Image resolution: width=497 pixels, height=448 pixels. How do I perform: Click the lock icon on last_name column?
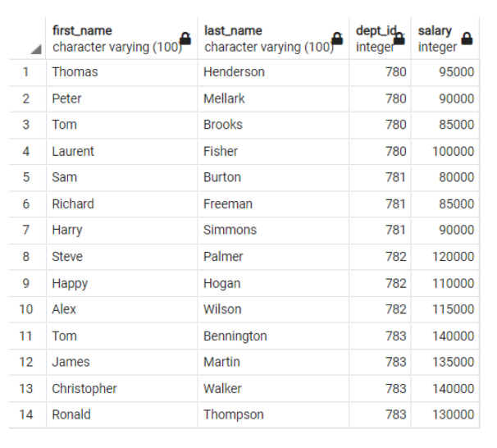337,39
